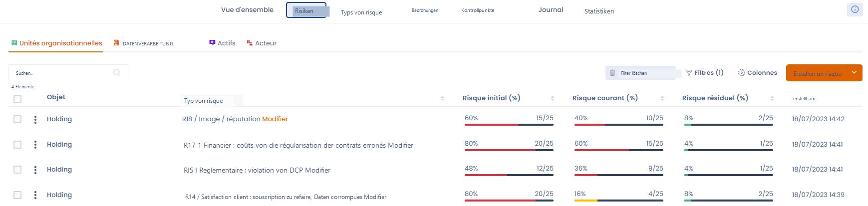The height and width of the screenshot is (206, 868).
Task: Click the Filtres funnel icon
Action: [x=689, y=73]
